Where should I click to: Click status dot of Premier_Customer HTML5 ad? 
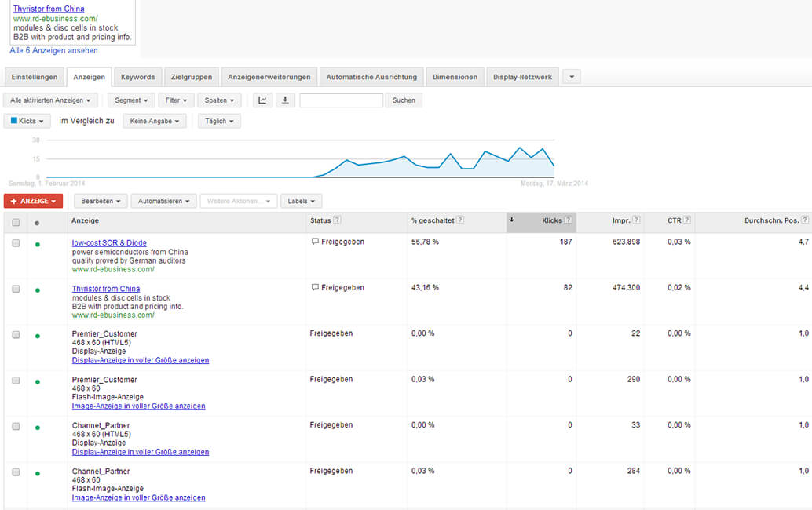tap(37, 336)
